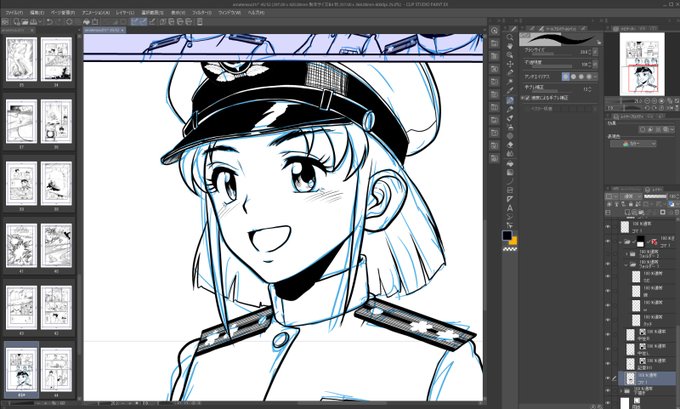Click the Navigator preview thumbnail
This screenshot has height=409, width=680.
tap(642, 63)
